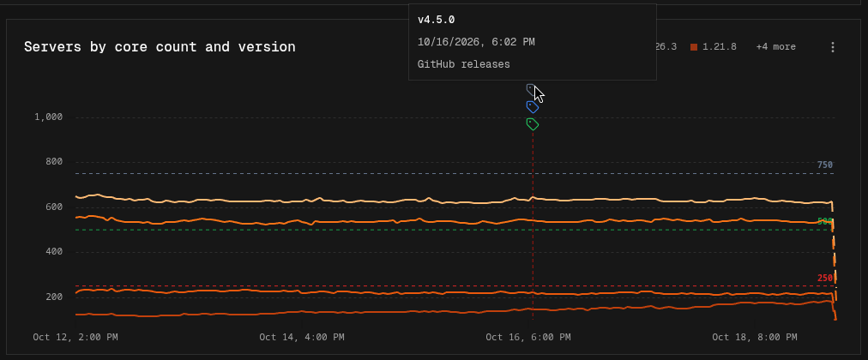
Task: Click the 800 y-axis label
Action: 54,162
